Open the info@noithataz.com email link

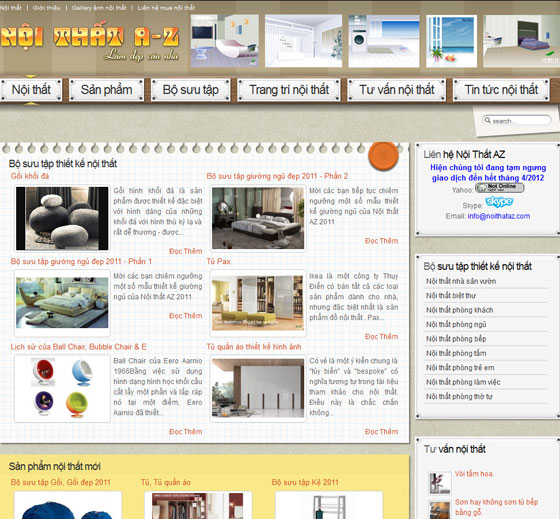(x=499, y=216)
